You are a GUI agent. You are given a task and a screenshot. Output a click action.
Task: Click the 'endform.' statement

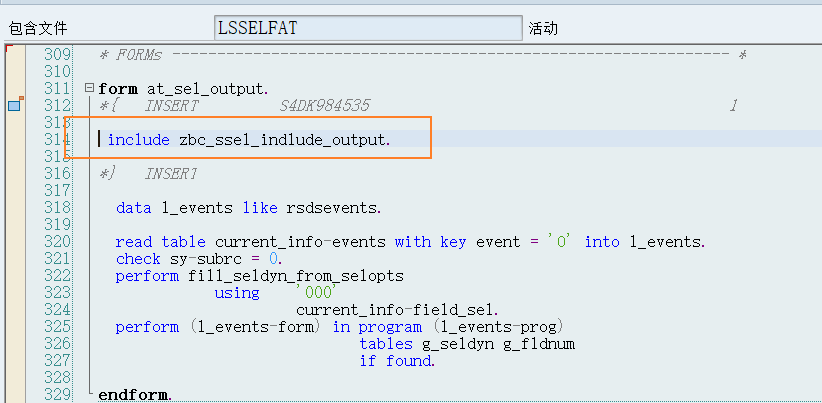[135, 395]
